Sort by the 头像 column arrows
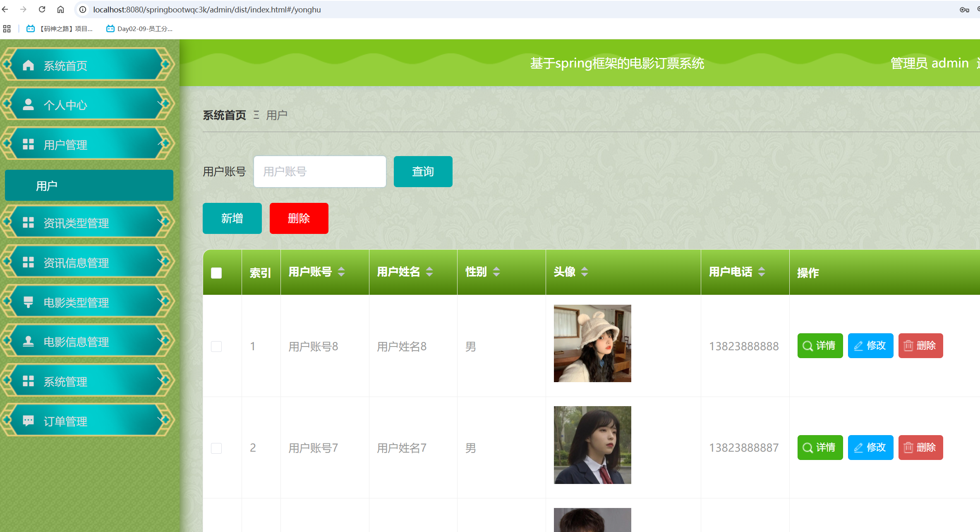The height and width of the screenshot is (532, 980). (585, 272)
